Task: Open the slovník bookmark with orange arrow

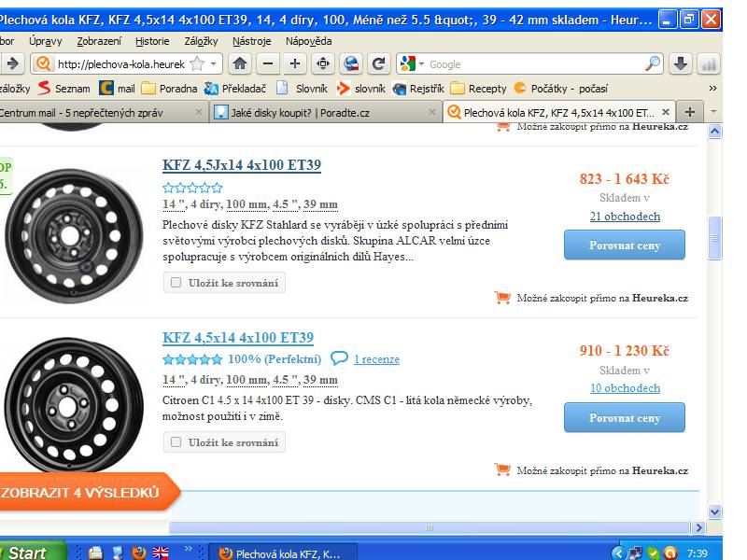Action: [360, 88]
